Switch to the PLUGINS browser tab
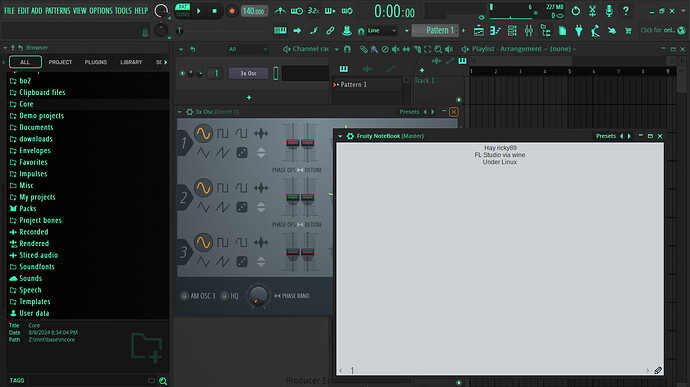The height and width of the screenshot is (387, 690). [x=96, y=63]
